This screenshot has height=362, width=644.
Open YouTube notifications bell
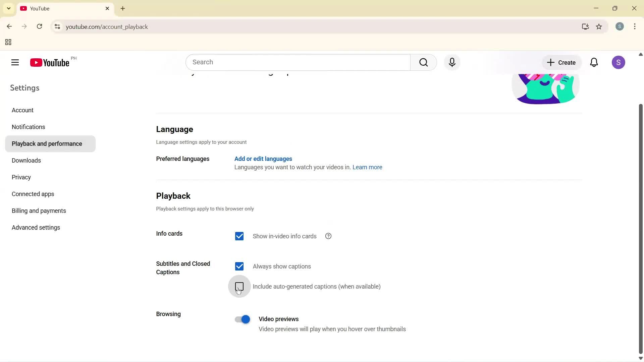coord(594,62)
